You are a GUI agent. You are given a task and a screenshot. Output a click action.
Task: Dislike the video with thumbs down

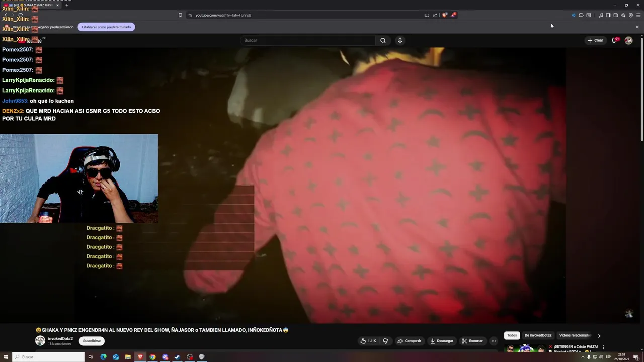click(385, 341)
